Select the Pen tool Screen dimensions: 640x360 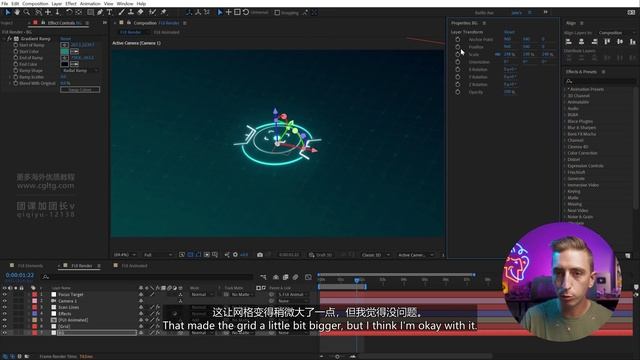click(100, 12)
